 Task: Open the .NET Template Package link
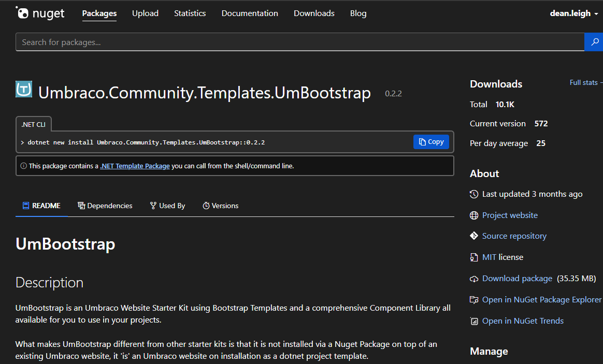pyautogui.click(x=135, y=166)
